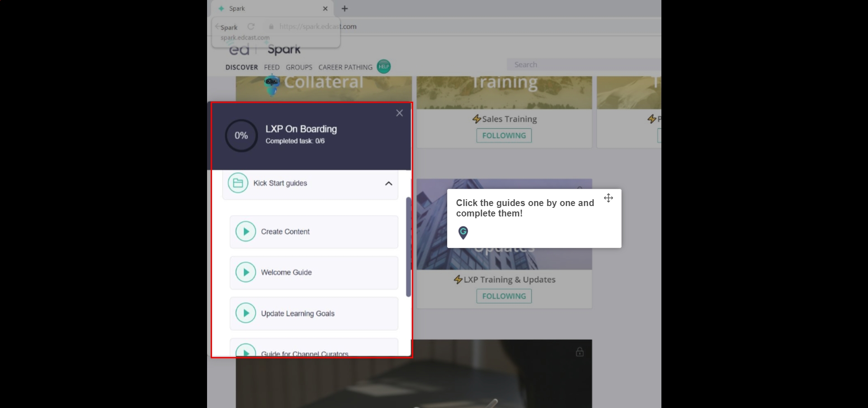
Task: Click the green HELP badge icon
Action: (384, 66)
